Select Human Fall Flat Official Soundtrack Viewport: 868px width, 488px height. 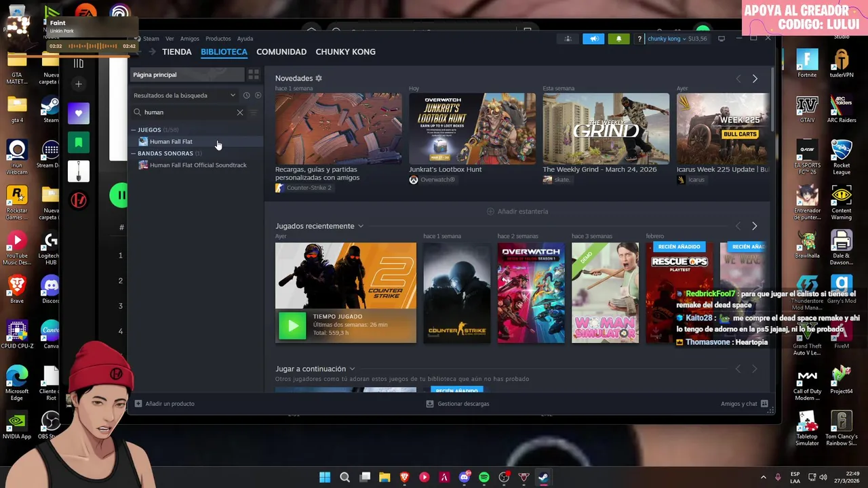pyautogui.click(x=198, y=165)
